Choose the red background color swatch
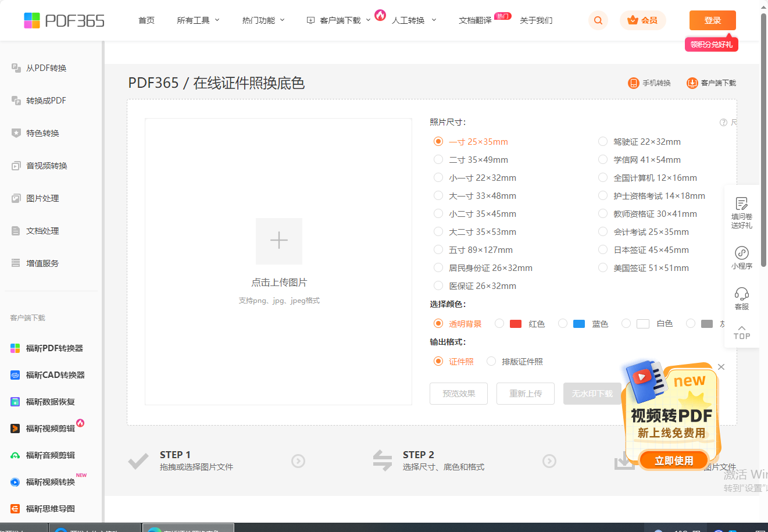This screenshot has width=768, height=532. click(x=516, y=324)
